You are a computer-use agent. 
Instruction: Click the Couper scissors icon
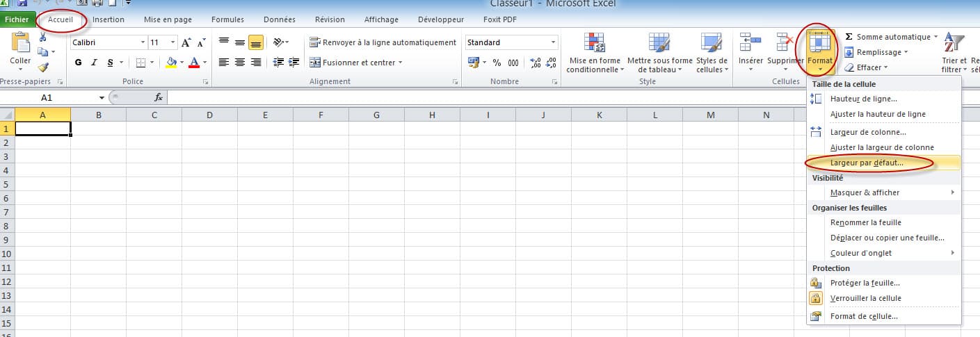[x=42, y=37]
